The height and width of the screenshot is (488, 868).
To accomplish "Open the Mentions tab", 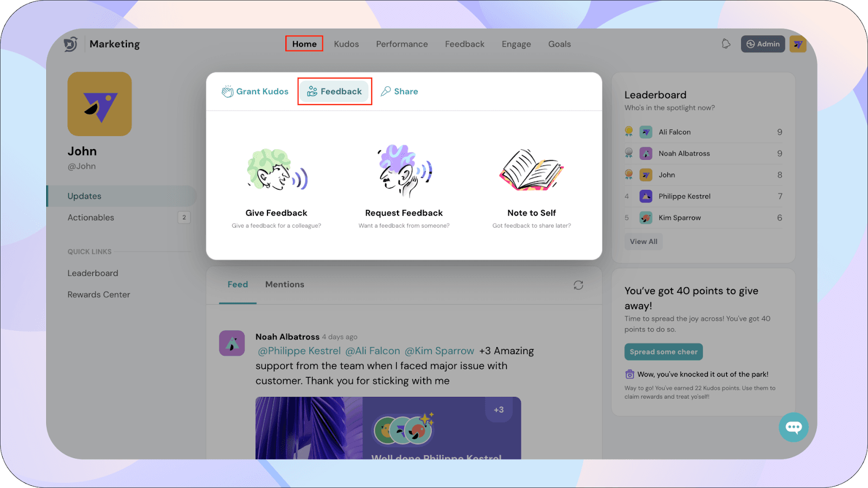I will pos(284,285).
